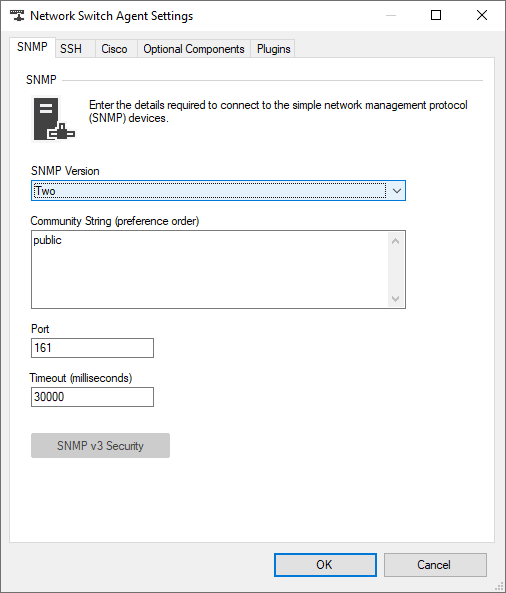Viewport: 506px width, 593px height.
Task: Focus the Port field containing 161
Action: 92,348
